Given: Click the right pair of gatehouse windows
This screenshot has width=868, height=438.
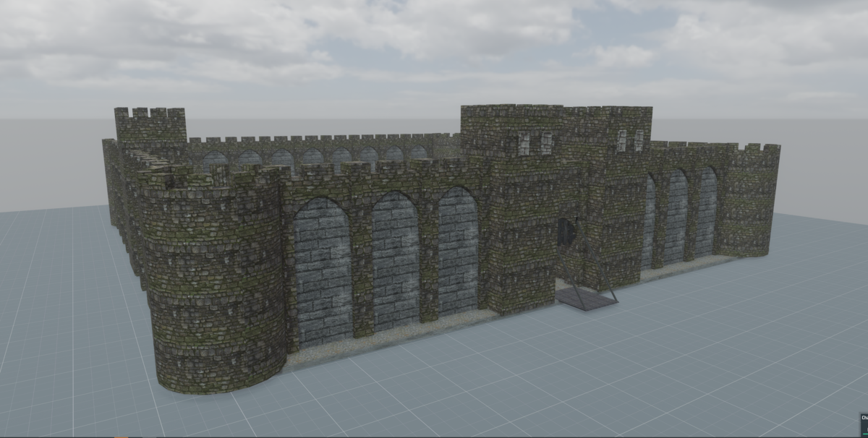Looking at the screenshot, I should point(630,140).
